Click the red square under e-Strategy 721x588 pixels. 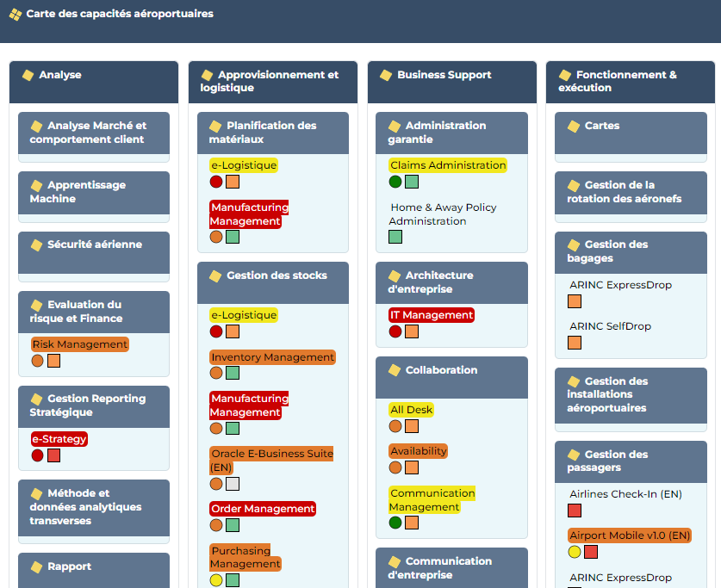click(53, 455)
